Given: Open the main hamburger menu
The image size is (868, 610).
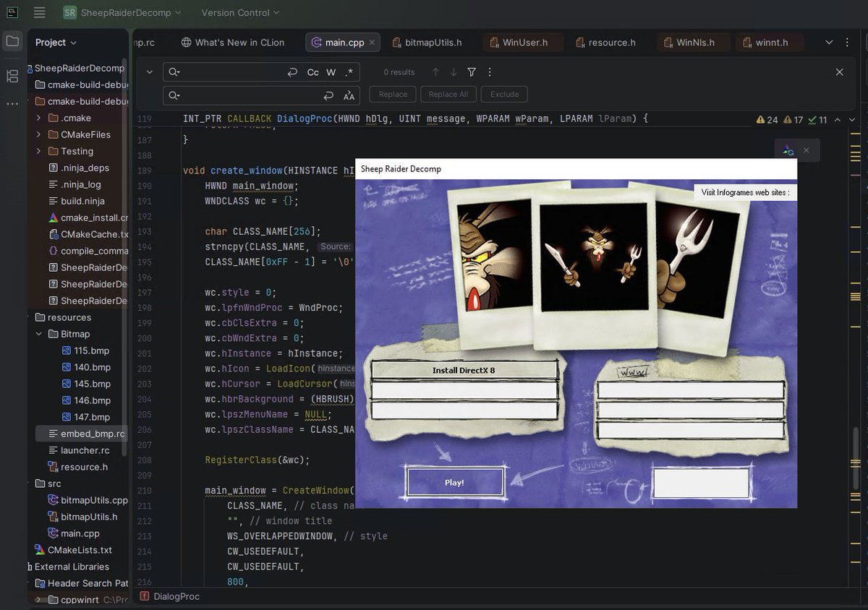Looking at the screenshot, I should (x=40, y=12).
